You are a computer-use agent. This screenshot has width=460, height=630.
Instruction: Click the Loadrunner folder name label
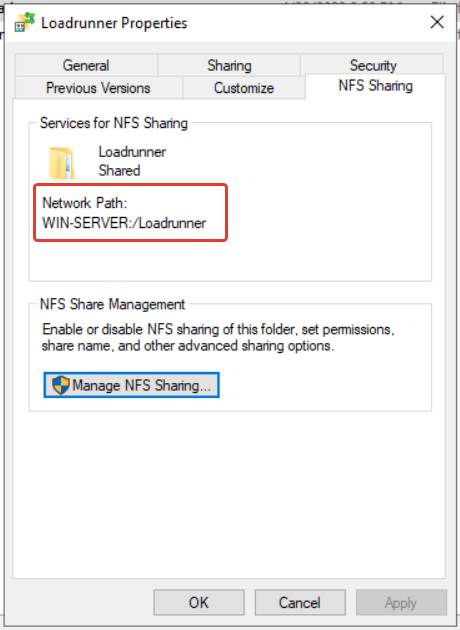coord(132,152)
